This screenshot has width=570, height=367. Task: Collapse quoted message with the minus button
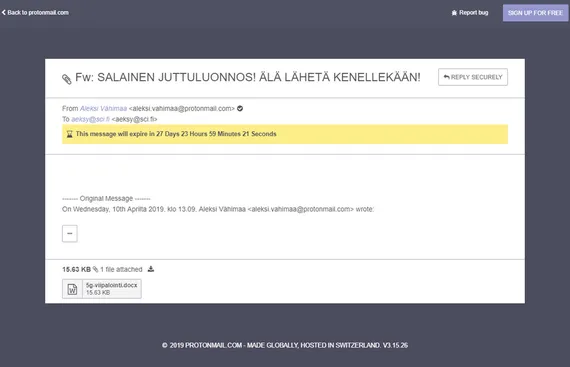tap(70, 233)
